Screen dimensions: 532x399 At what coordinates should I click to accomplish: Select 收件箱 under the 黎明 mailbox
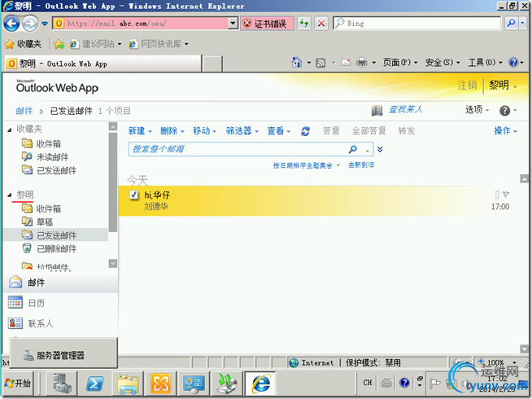(49, 208)
